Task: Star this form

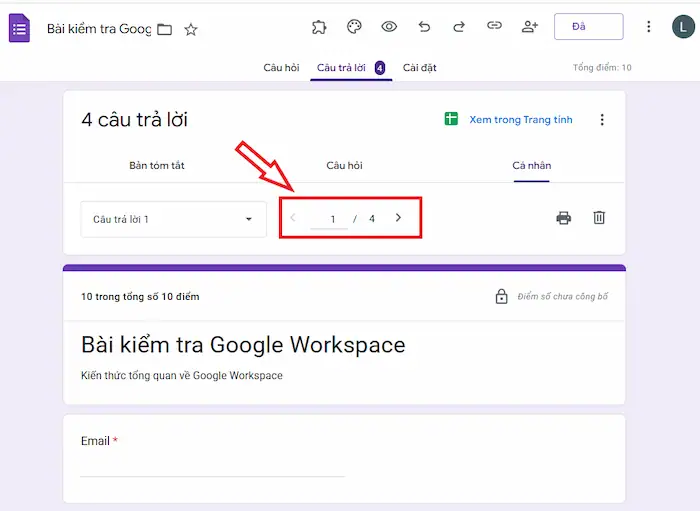Action: 191,29
